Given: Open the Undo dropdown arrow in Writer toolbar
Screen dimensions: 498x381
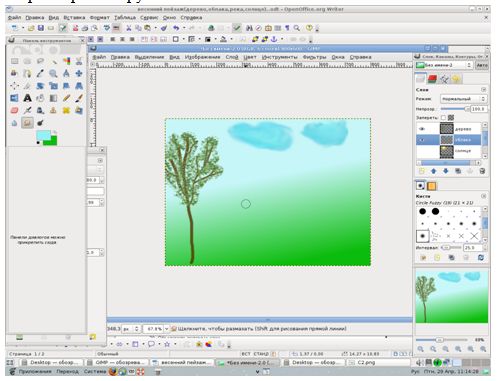Looking at the screenshot, I should click(x=184, y=28).
